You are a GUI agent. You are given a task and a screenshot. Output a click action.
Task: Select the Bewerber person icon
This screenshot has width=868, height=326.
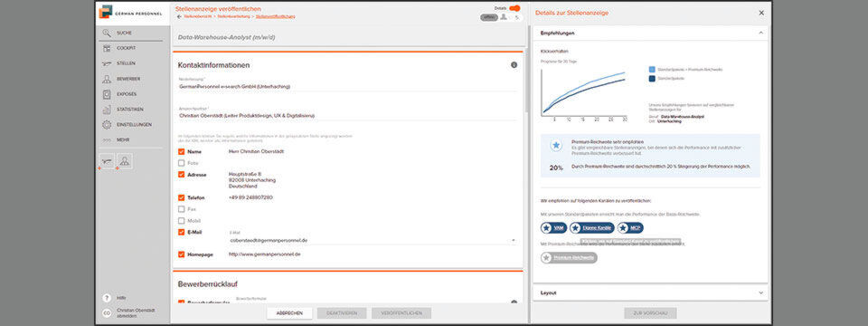click(107, 80)
